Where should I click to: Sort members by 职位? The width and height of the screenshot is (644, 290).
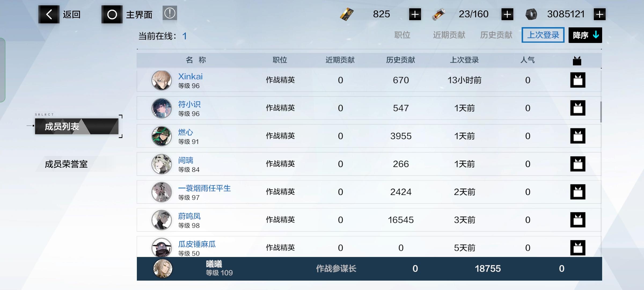[402, 35]
